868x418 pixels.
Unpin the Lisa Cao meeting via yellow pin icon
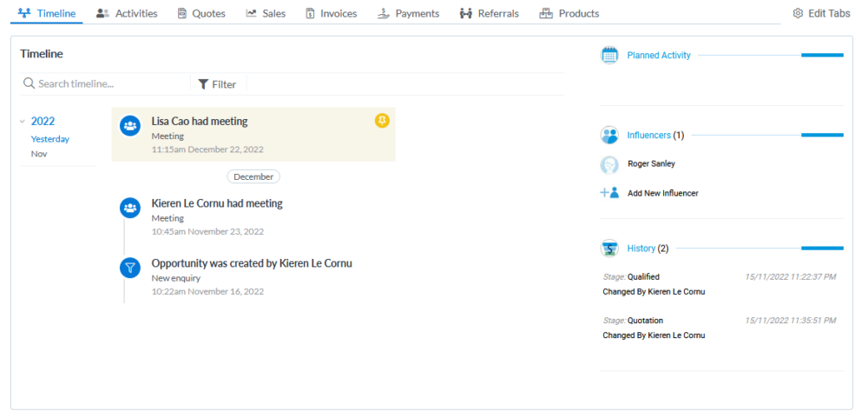[382, 120]
